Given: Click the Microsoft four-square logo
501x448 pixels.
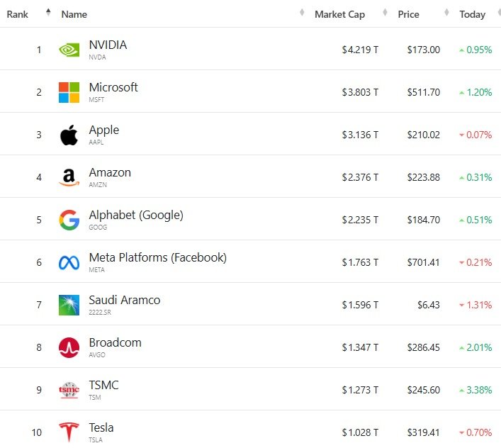Looking at the screenshot, I should pos(69,92).
